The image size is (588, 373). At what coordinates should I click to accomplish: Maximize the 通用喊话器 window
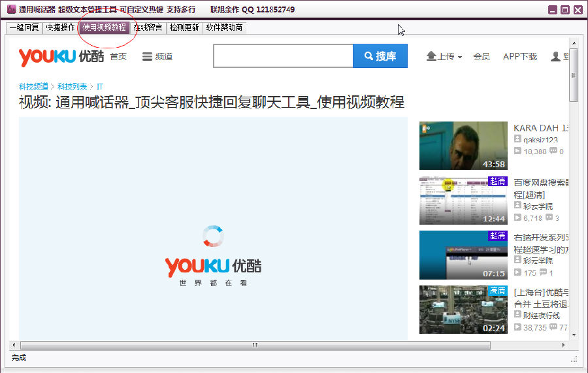click(565, 10)
